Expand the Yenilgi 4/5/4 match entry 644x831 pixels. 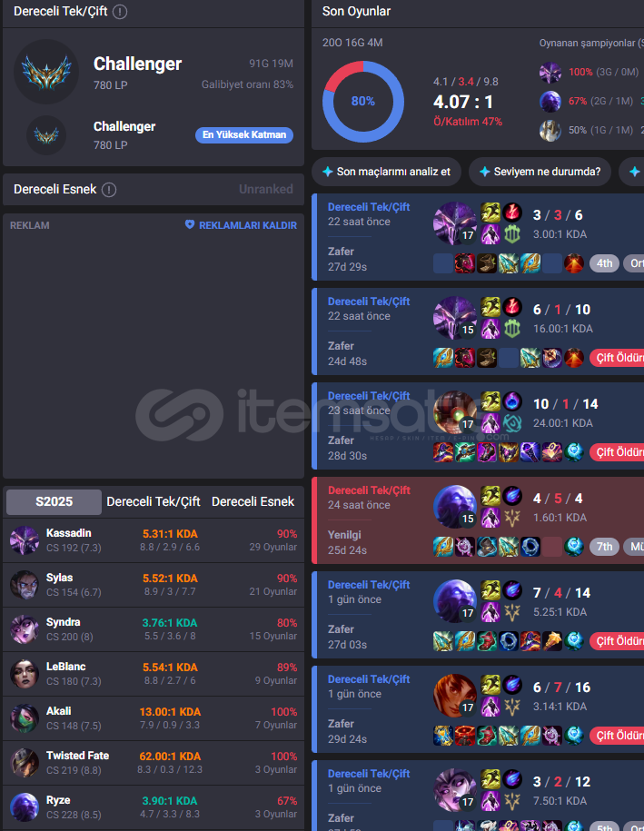click(x=478, y=520)
